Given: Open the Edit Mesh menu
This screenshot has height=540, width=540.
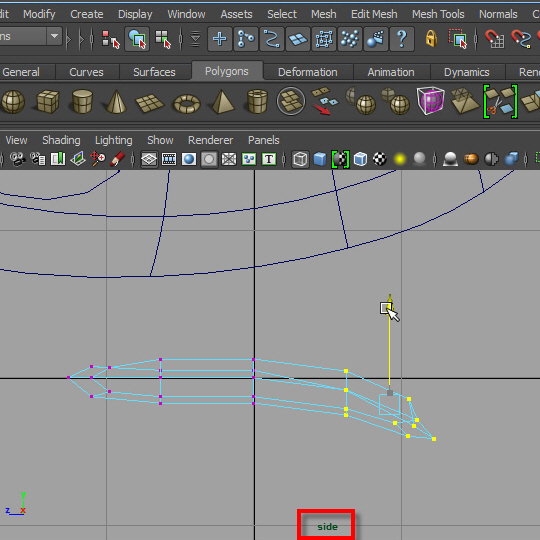Looking at the screenshot, I should 374,14.
